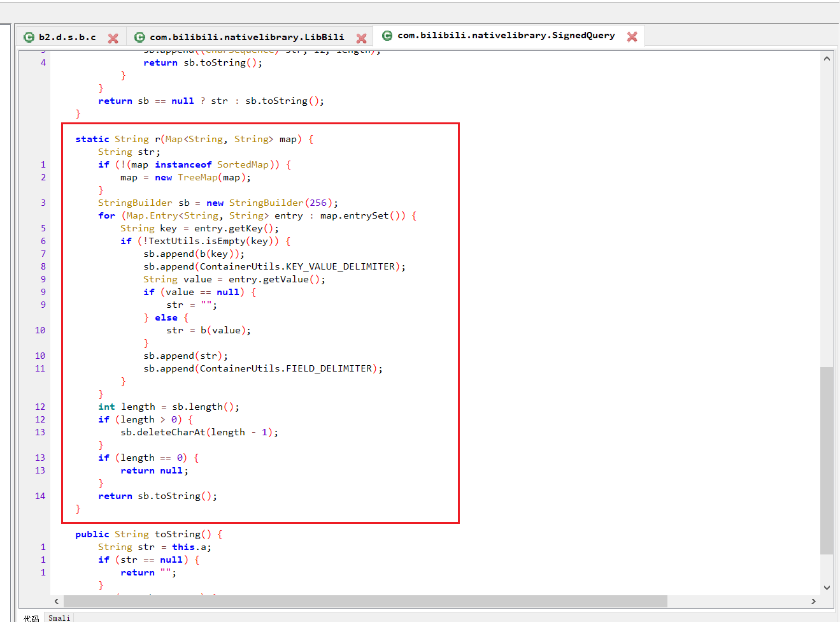Click class icon on SignedQuery tab
This screenshot has width=840, height=622.
point(387,35)
